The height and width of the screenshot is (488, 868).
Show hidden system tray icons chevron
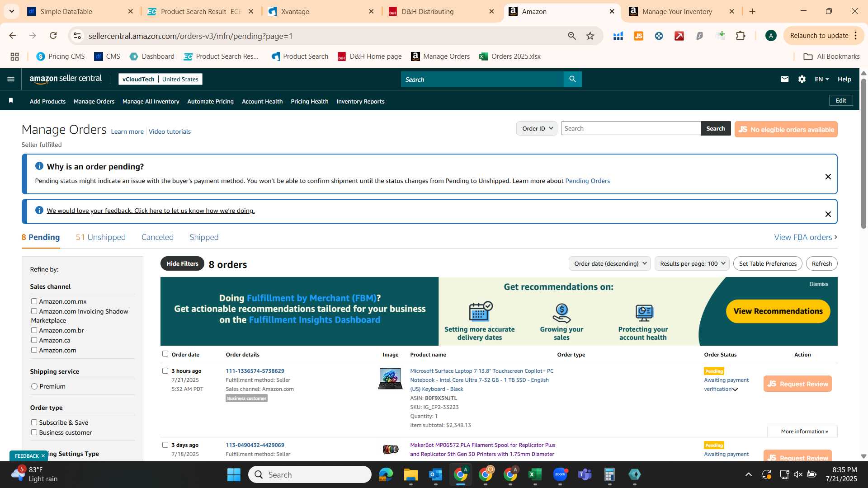749,474
